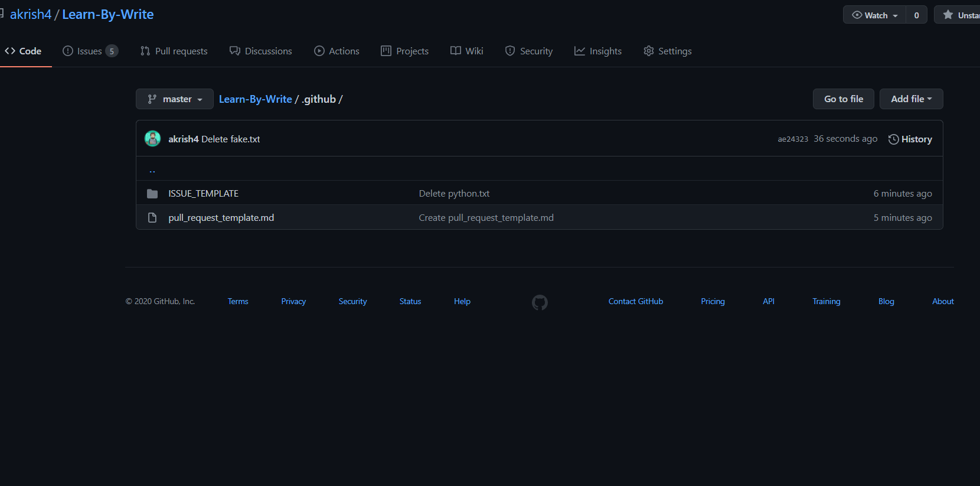Open footer Terms link
This screenshot has height=486, width=980.
pos(238,301)
